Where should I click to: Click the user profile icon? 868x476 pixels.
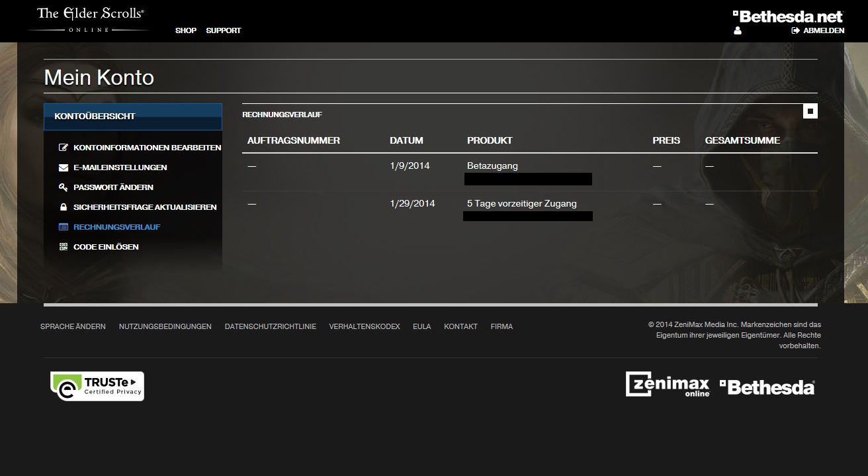(738, 30)
